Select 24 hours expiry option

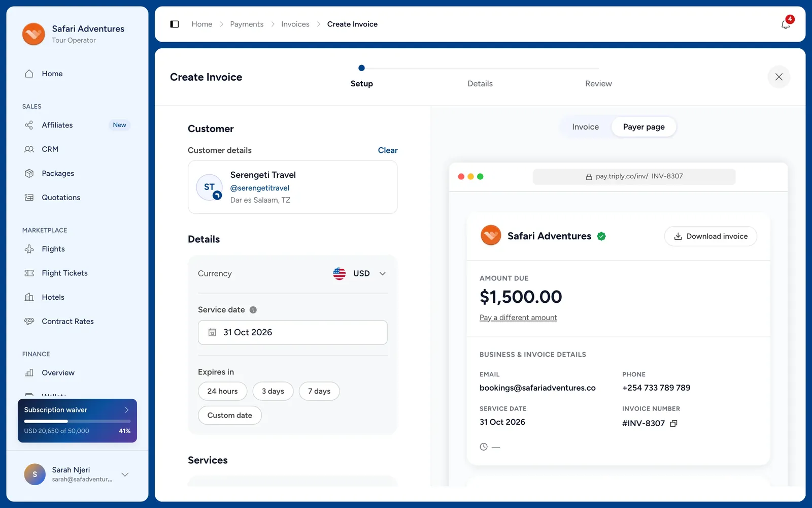[222, 391]
